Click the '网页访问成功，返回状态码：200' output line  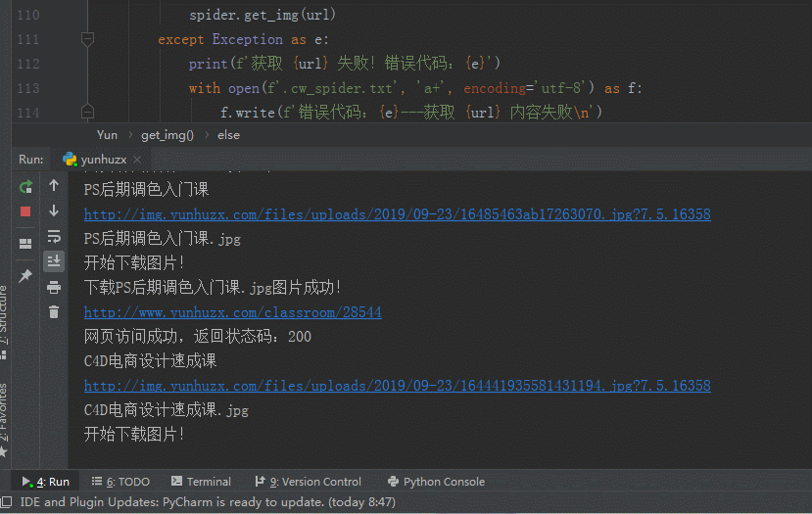[x=197, y=337]
